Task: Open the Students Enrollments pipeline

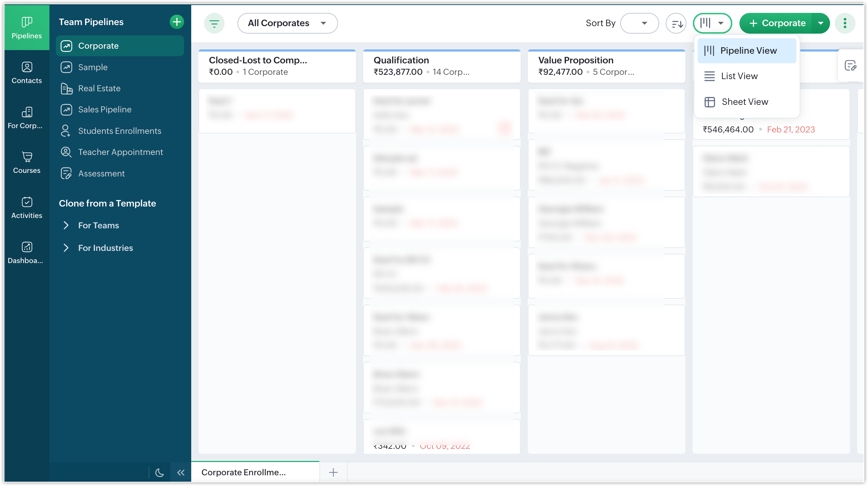Action: pos(119,131)
